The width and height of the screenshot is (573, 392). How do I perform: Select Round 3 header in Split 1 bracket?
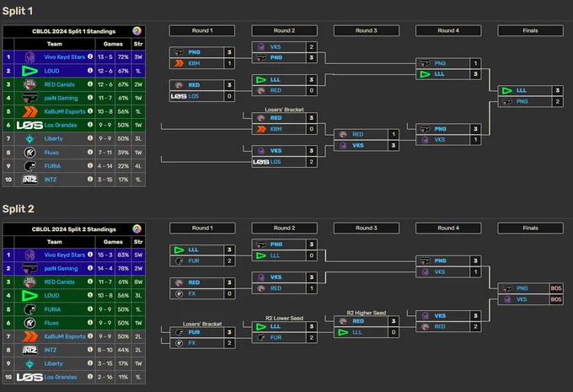(367, 30)
